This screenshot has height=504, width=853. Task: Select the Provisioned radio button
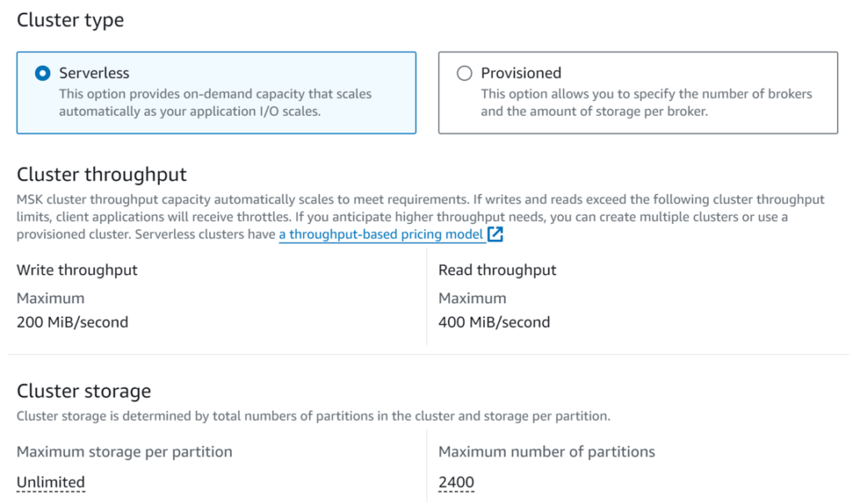point(464,73)
